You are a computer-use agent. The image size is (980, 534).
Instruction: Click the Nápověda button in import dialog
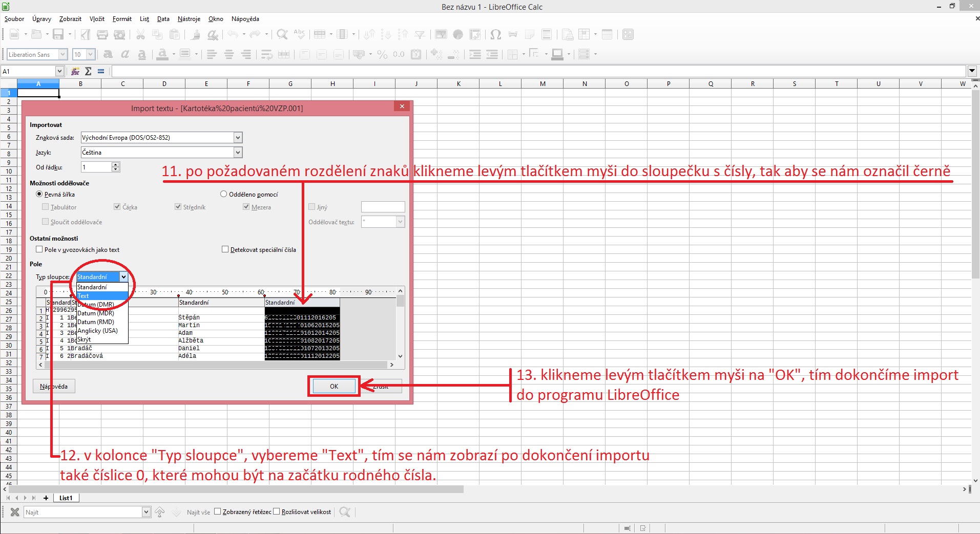[54, 387]
